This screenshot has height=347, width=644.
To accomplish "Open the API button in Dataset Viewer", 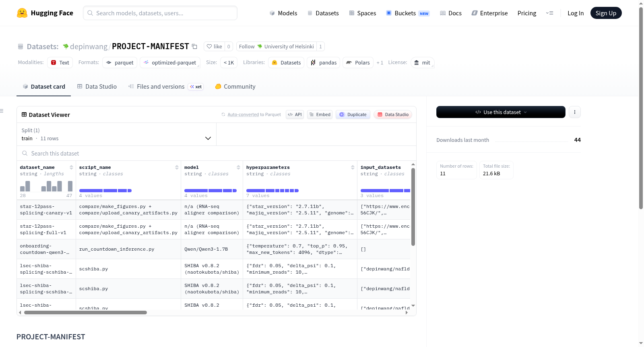I will [x=295, y=114].
